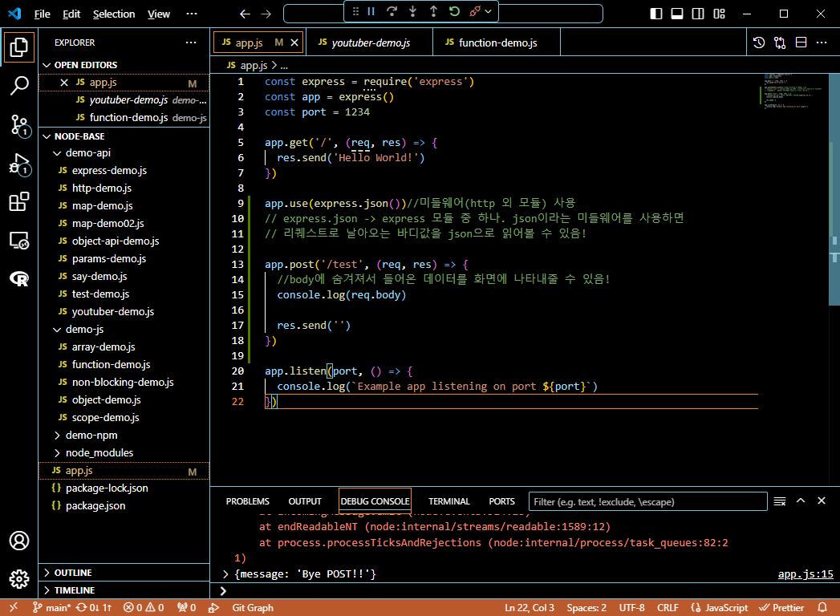Open the Remote Explorer view
Image resolution: width=840 pixels, height=616 pixels.
[19, 241]
